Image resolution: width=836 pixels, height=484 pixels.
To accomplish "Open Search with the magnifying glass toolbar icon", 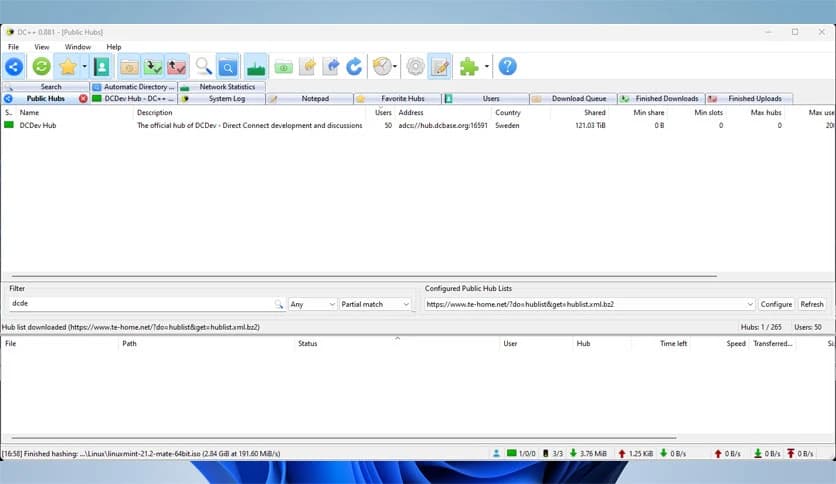I will [x=203, y=67].
